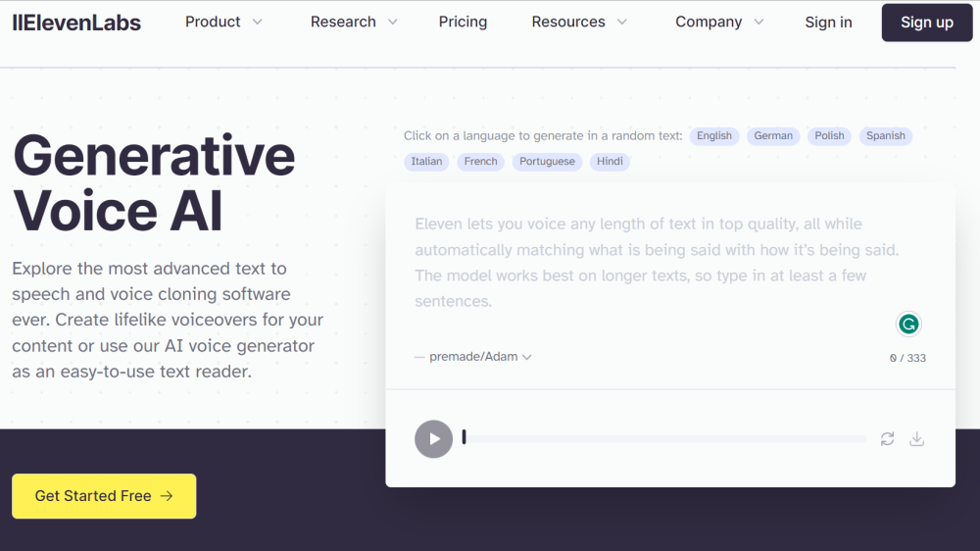Go to the Pricing page
The image size is (980, 551).
click(463, 23)
